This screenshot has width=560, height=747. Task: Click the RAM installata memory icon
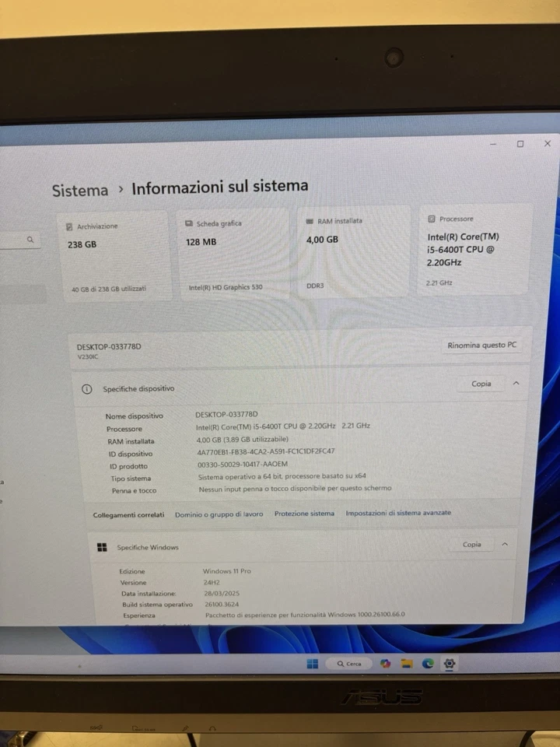(310, 221)
